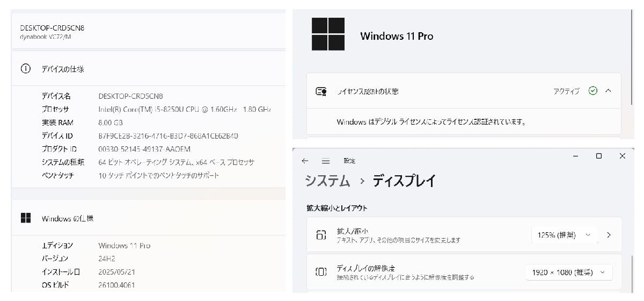Maximize the display settings window
Screen dimensions: 644x301
pos(599,156)
